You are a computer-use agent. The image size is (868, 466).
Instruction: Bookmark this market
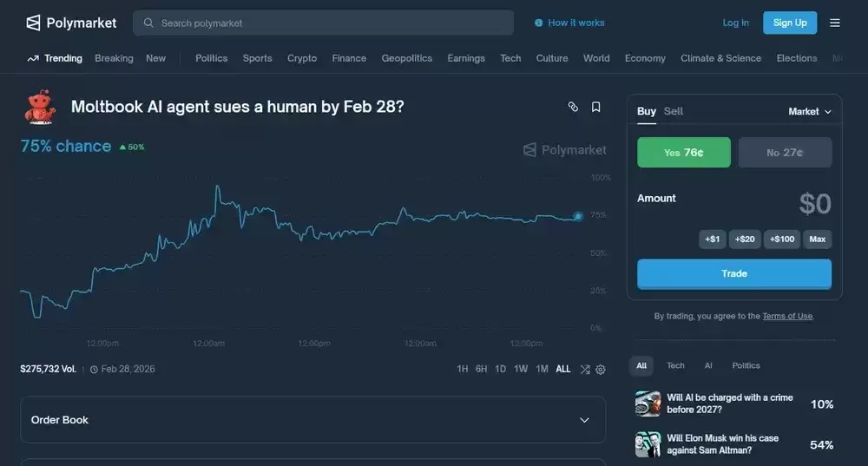click(595, 107)
